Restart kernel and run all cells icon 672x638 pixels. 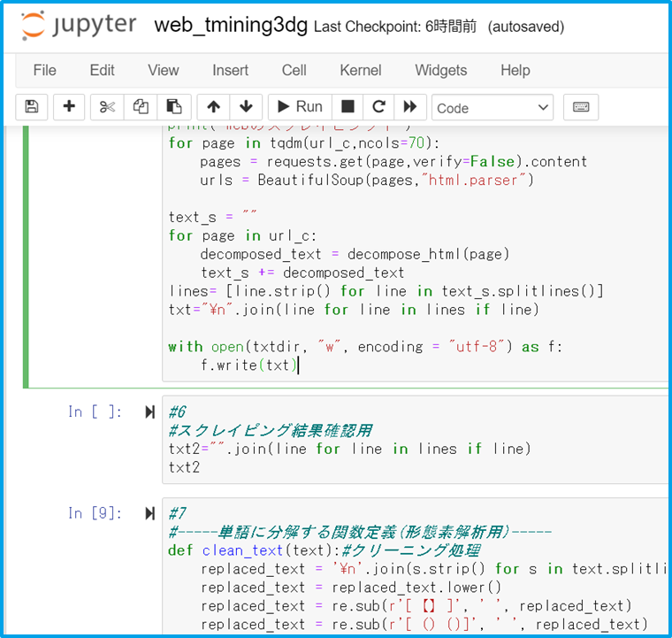(409, 107)
